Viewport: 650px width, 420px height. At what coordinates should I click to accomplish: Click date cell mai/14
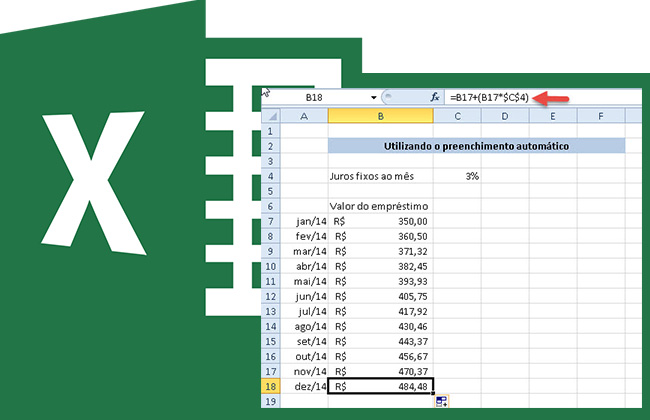[x=304, y=281]
